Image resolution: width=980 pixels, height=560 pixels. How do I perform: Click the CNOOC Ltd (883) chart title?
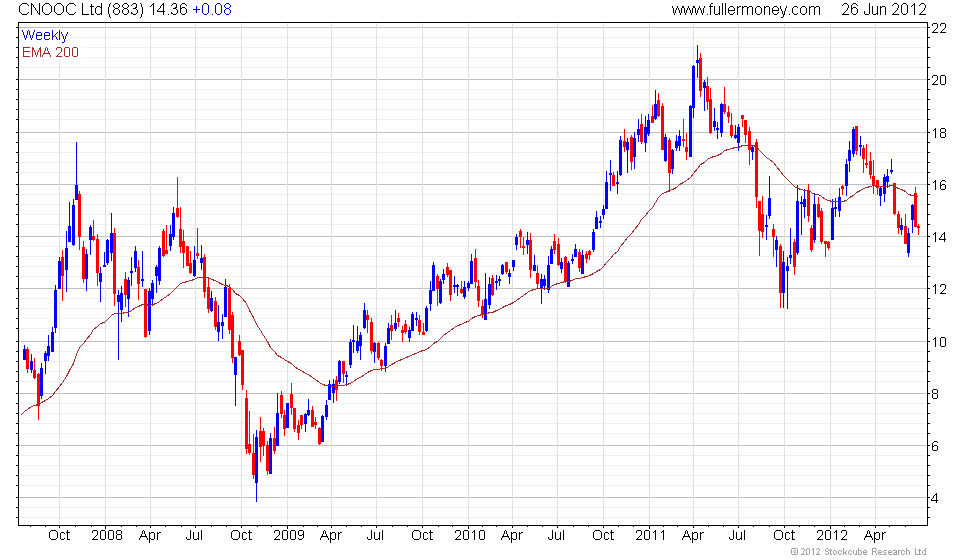coord(81,9)
